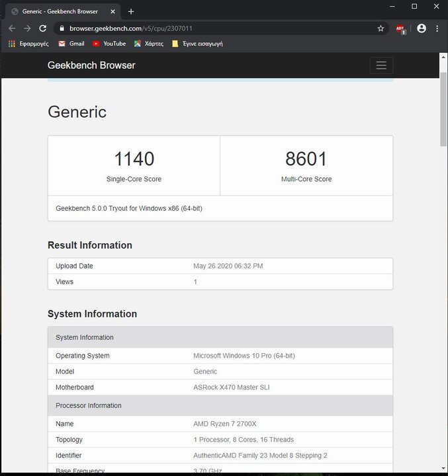This screenshot has height=476, width=448.
Task: Reload the Geekbench page
Action: [x=43, y=28]
